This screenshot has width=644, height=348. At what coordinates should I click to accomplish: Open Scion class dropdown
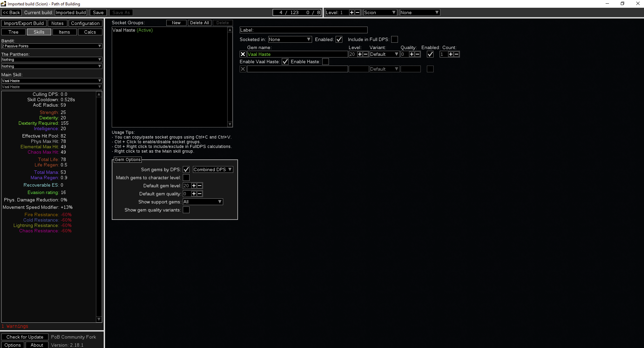pyautogui.click(x=380, y=12)
